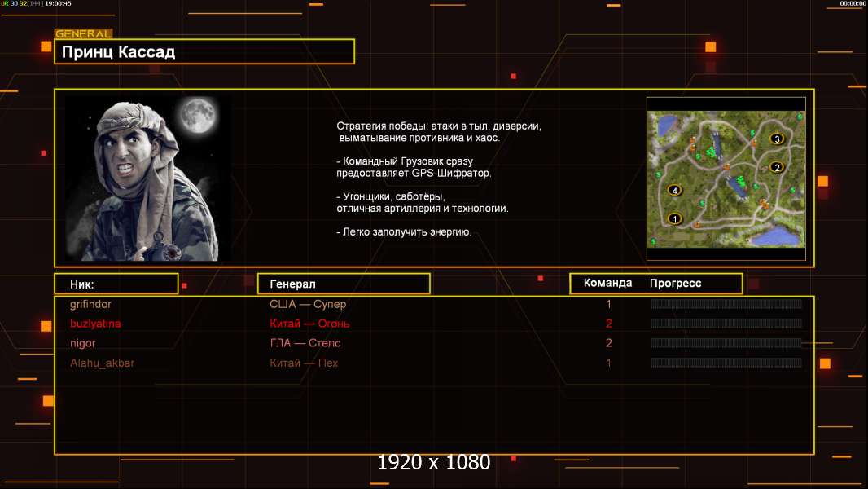Click team number for Alahu_akbar
The image size is (868, 489).
pyautogui.click(x=608, y=363)
